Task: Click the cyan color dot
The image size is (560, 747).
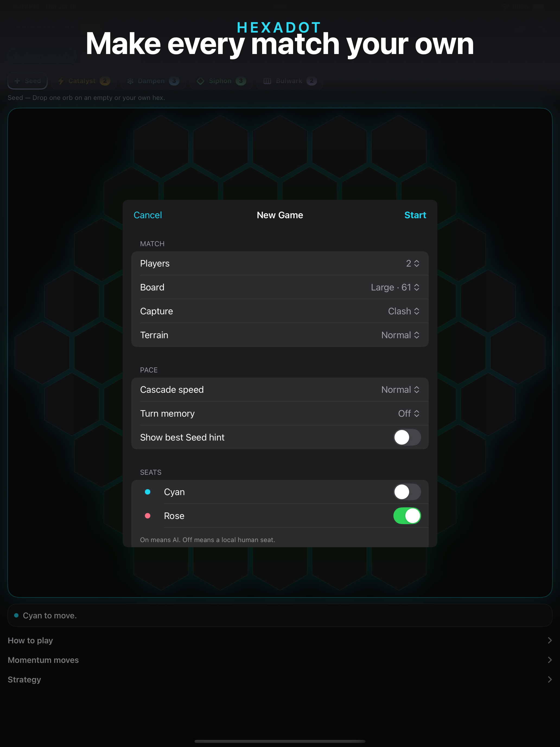Action: (148, 492)
